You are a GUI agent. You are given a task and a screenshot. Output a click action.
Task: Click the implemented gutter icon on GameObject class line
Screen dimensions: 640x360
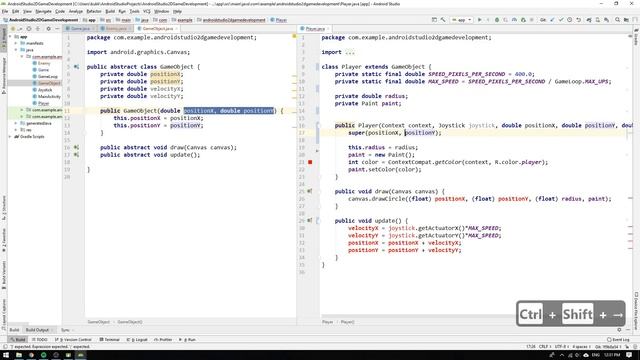tap(76, 67)
